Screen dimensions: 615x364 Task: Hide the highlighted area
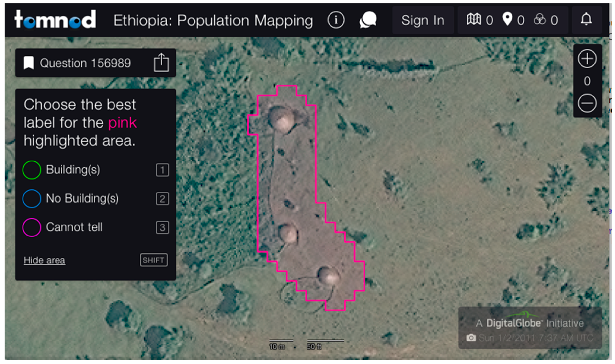click(x=44, y=260)
